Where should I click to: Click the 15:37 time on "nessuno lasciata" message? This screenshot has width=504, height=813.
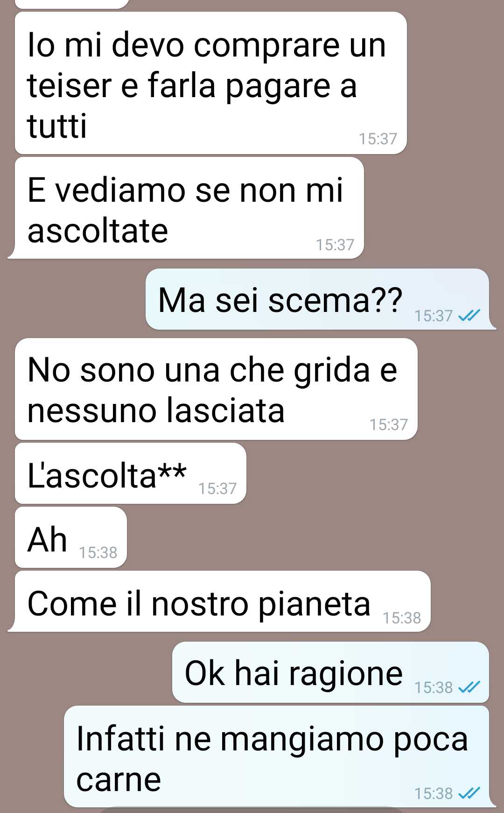coord(389,424)
